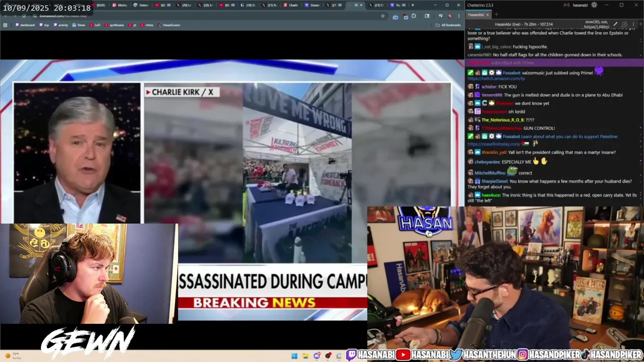The height and width of the screenshot is (362, 644).
Task: Click the streamer mode broadcast icon
Action: click(x=567, y=5)
